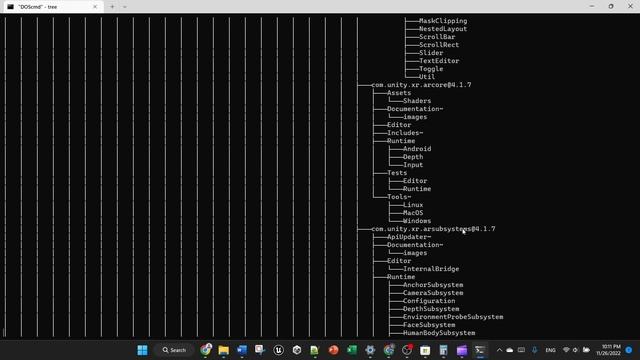Click the DepthSubsystem folder row

(x=431, y=309)
